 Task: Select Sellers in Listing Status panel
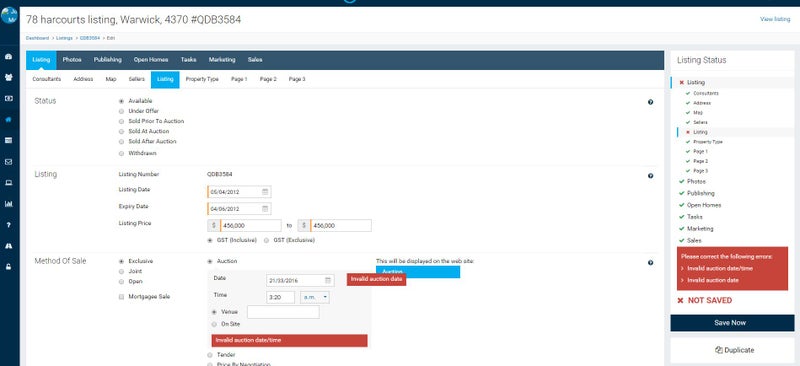point(700,123)
